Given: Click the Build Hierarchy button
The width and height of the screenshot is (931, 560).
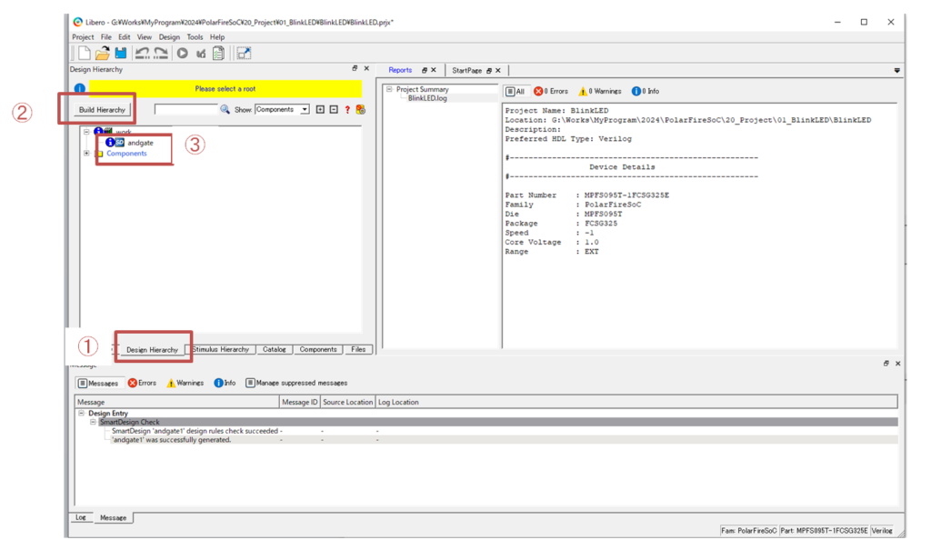Looking at the screenshot, I should click(x=103, y=110).
